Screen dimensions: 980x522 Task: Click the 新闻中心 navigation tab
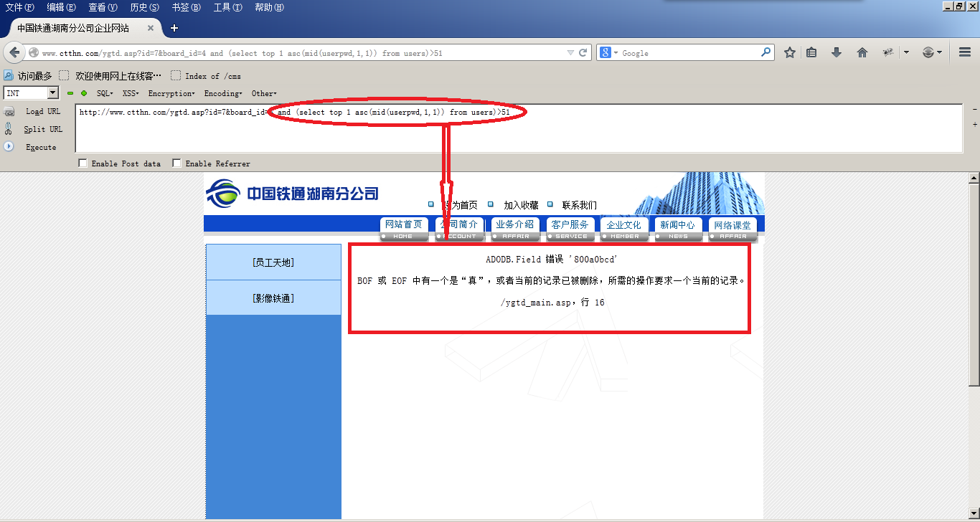point(678,229)
